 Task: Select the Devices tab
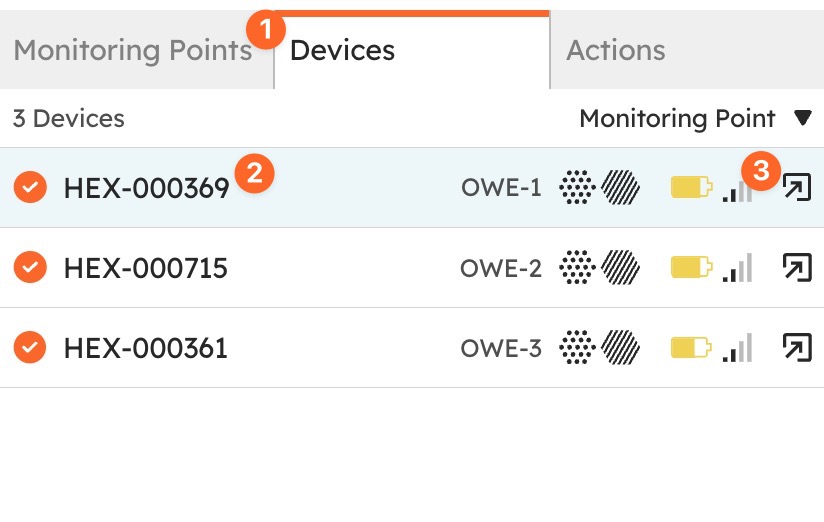click(412, 50)
